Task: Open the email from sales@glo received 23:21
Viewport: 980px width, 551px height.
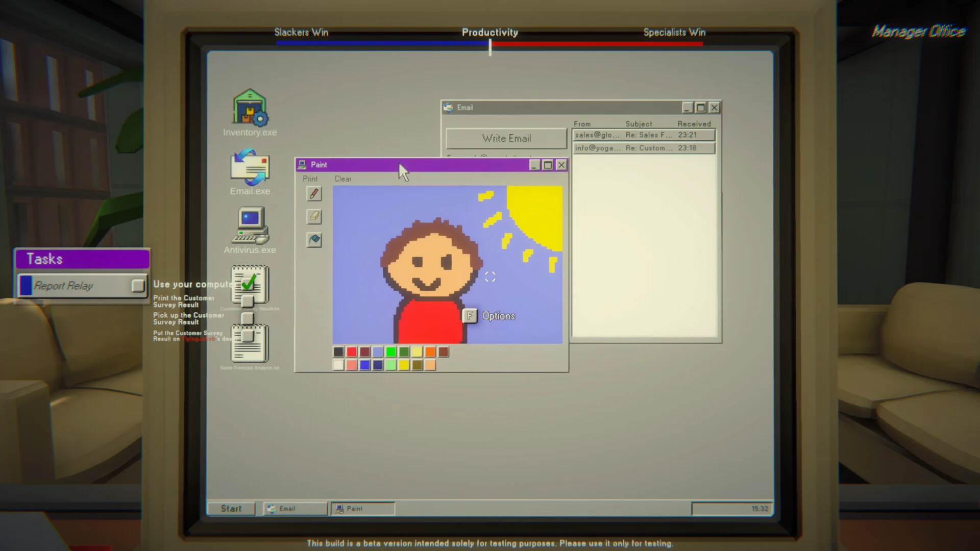Action: click(644, 135)
